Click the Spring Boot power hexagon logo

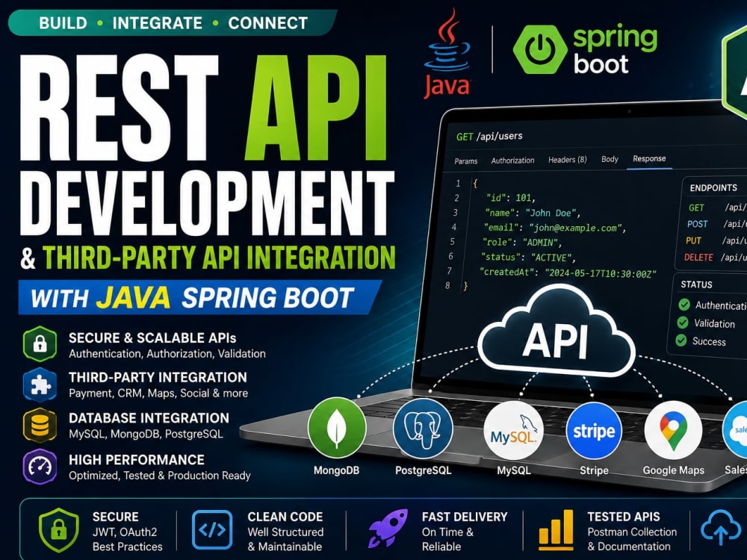coord(540,49)
